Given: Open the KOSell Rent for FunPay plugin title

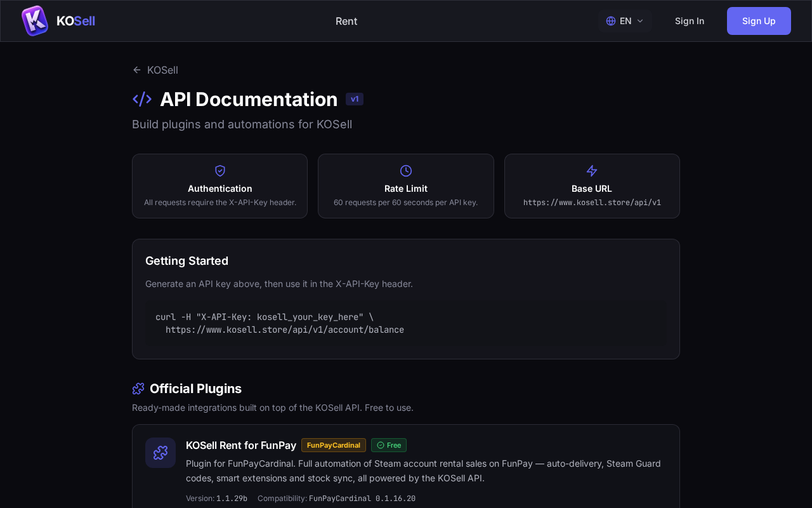Looking at the screenshot, I should click(x=241, y=445).
